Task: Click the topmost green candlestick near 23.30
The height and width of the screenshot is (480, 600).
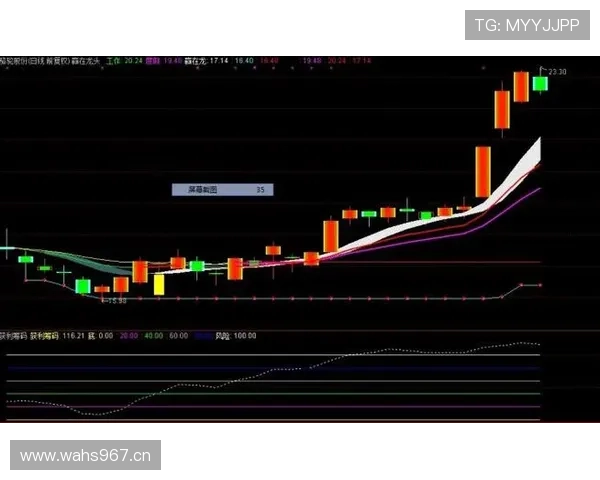Action: click(540, 83)
